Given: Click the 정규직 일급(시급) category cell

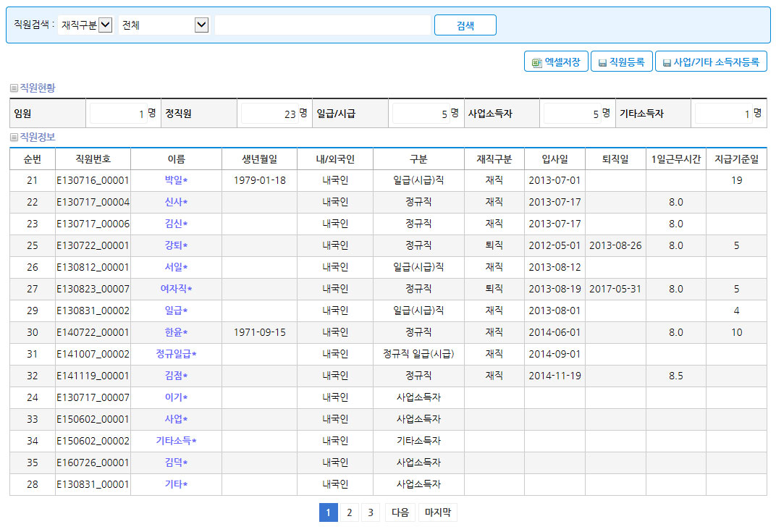Looking at the screenshot, I should point(418,355).
